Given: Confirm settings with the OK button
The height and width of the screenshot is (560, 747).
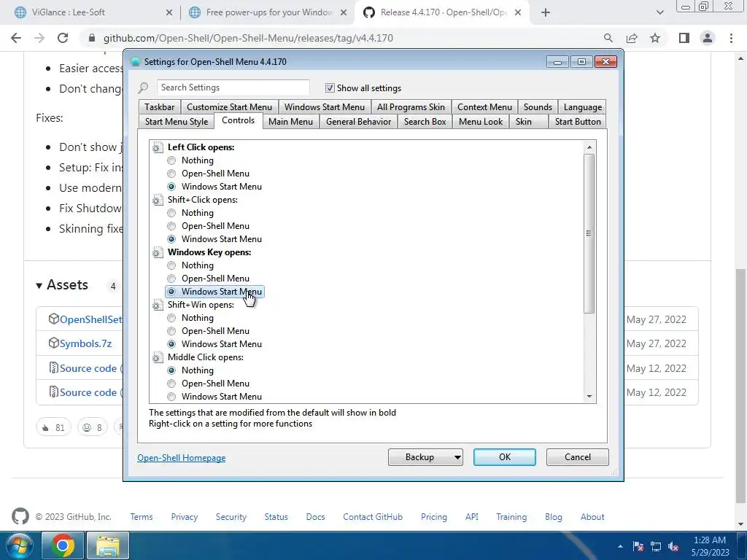Looking at the screenshot, I should tap(505, 457).
